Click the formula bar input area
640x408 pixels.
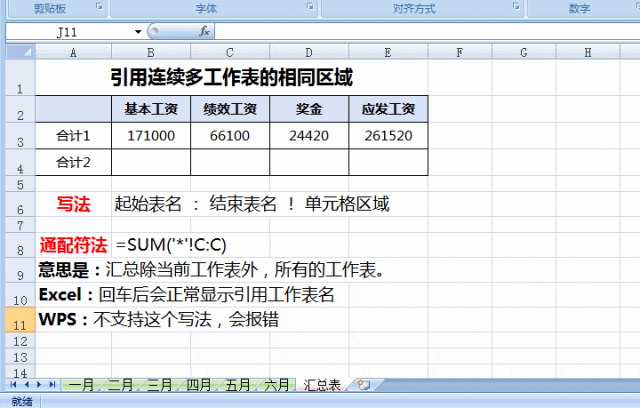(x=427, y=31)
